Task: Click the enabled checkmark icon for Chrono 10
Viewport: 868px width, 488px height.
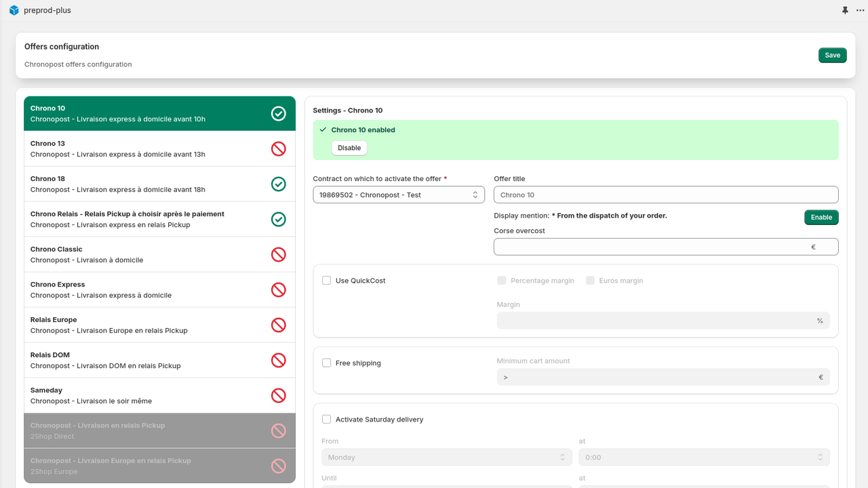Action: coord(279,114)
